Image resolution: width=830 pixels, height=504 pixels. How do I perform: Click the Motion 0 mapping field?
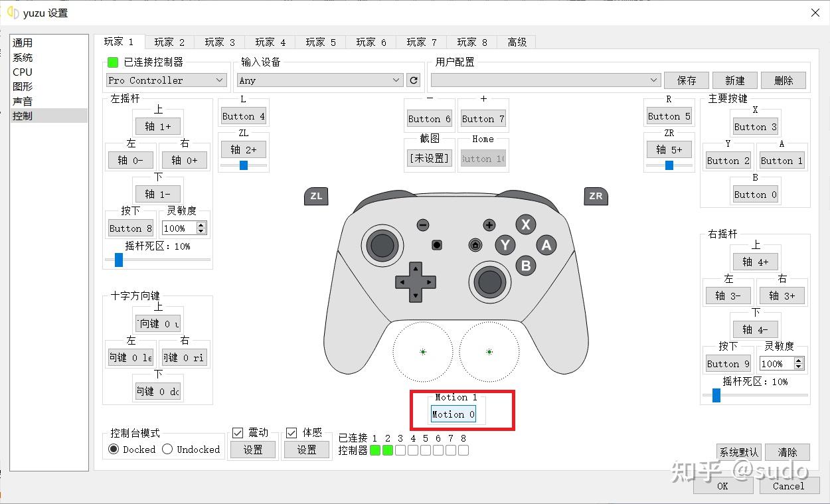(453, 414)
